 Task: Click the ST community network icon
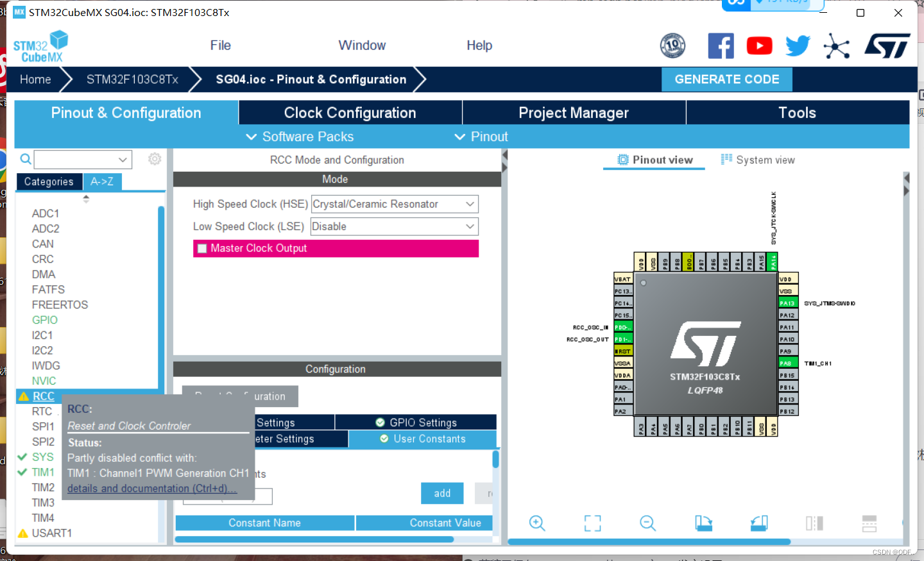(837, 46)
